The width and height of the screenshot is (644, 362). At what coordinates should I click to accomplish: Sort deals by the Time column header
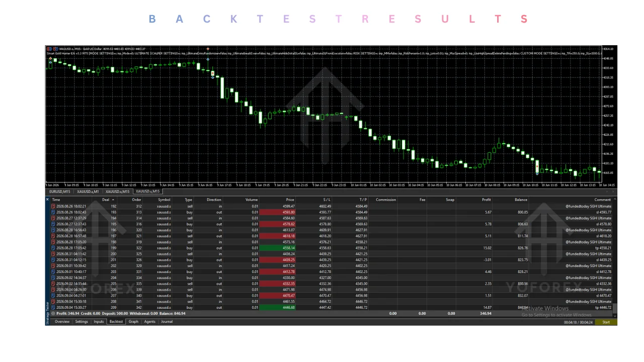click(x=56, y=200)
